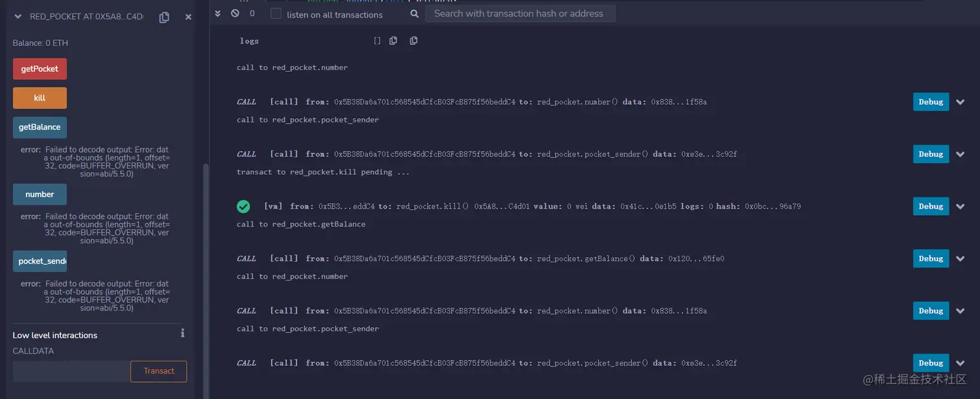The height and width of the screenshot is (399, 980).
Task: Click 'transact to red_pocket.kill pending ...' line
Action: (323, 172)
